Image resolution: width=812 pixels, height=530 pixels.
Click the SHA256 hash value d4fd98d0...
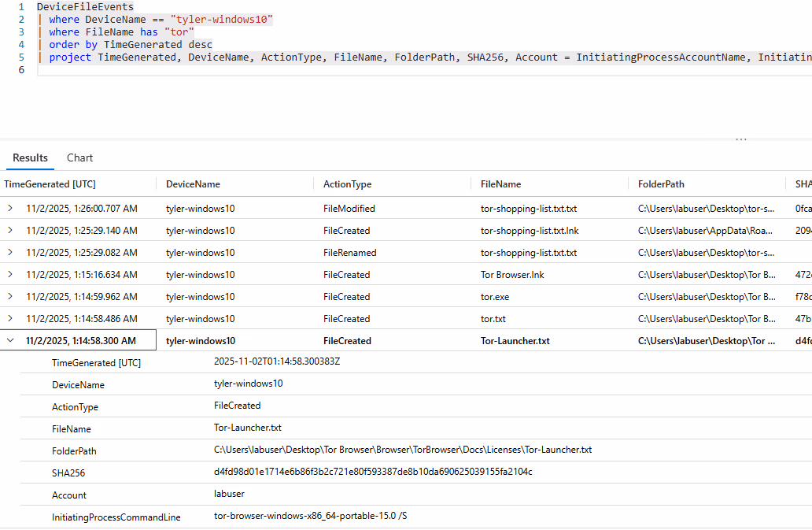(x=373, y=472)
